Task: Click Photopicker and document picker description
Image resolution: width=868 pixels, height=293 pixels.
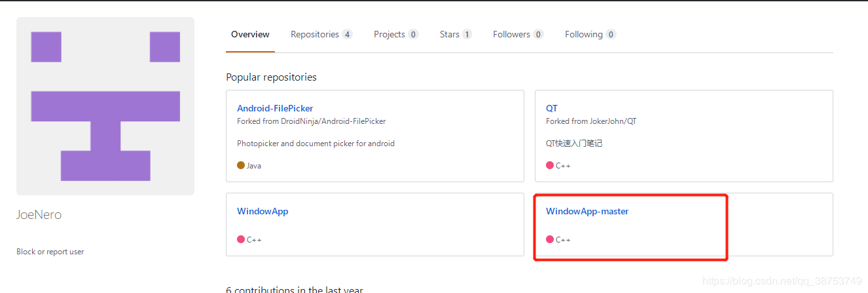Action: (x=316, y=144)
